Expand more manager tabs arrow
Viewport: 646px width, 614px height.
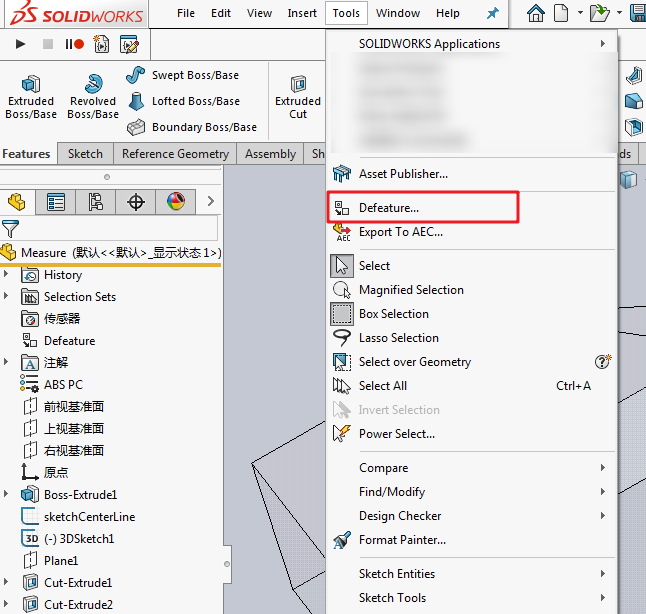click(211, 201)
